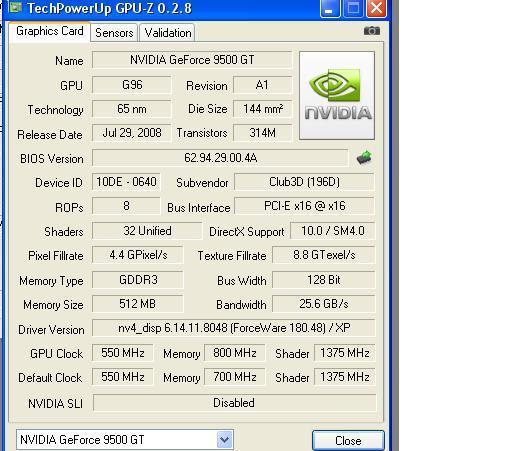Click the GPU Clock Memory 800 MHz field

235,353
